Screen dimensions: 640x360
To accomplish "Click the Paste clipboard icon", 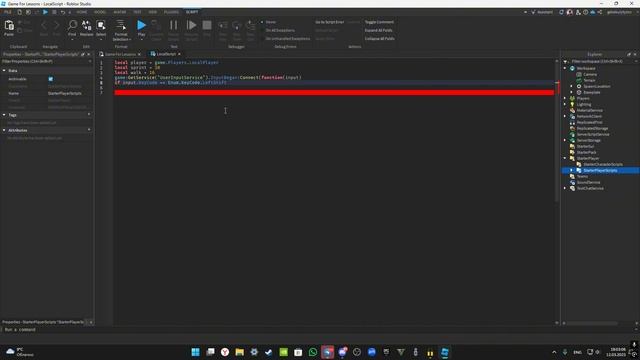I will coord(9,25).
